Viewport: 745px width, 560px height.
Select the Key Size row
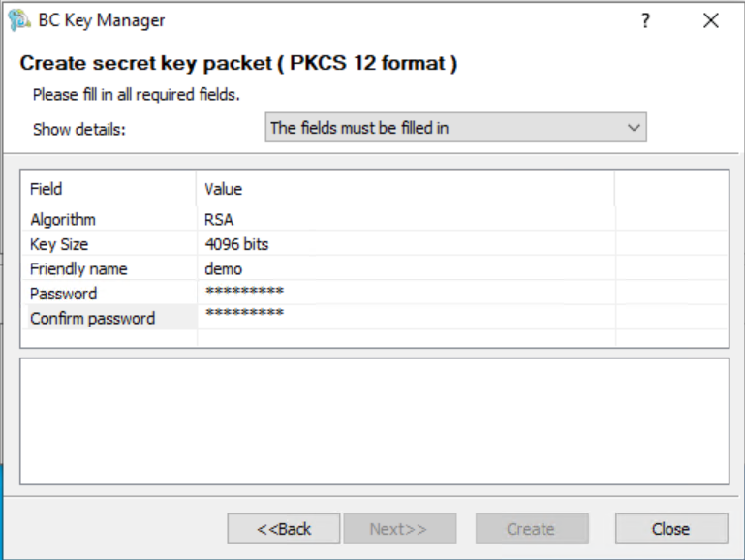tap(59, 244)
